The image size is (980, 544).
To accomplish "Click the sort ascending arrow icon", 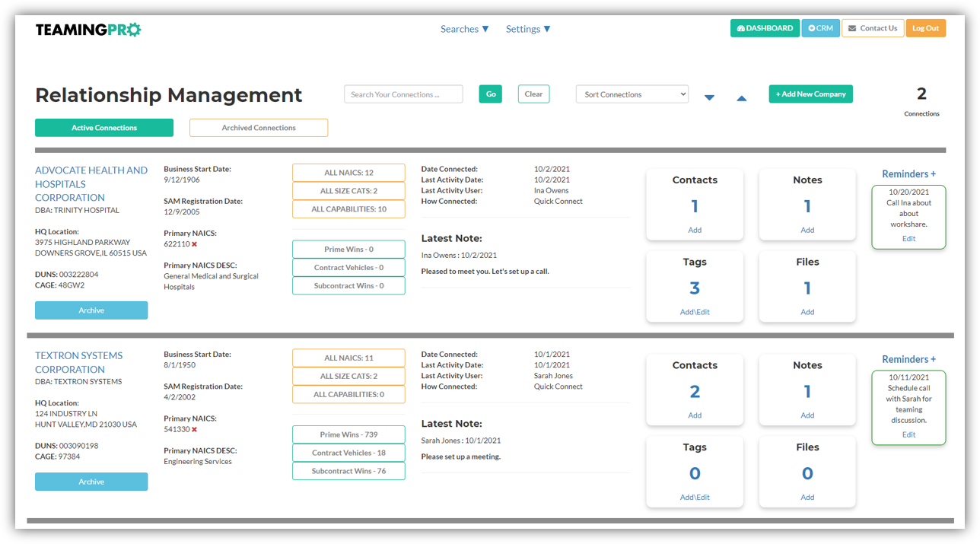I will tap(742, 97).
